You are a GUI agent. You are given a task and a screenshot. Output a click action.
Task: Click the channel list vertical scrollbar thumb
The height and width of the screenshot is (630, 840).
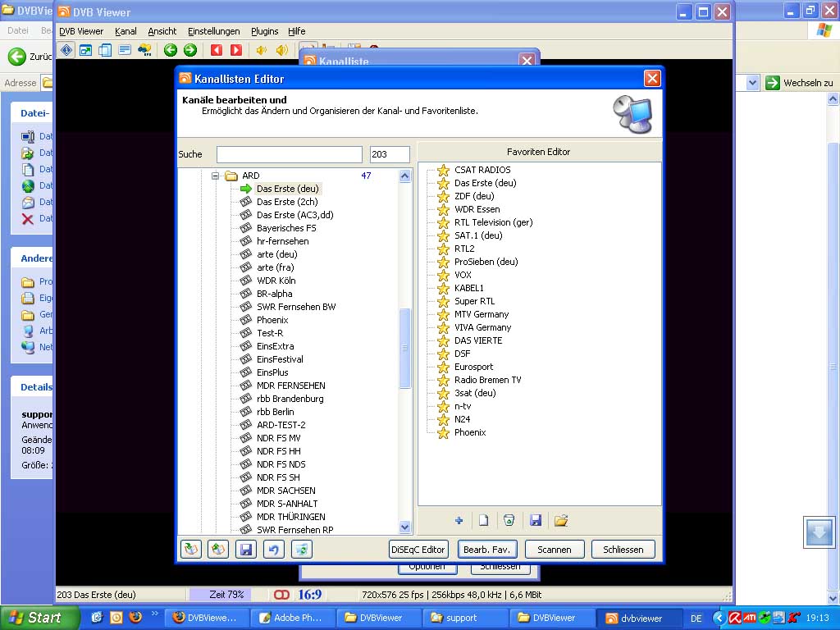(404, 348)
